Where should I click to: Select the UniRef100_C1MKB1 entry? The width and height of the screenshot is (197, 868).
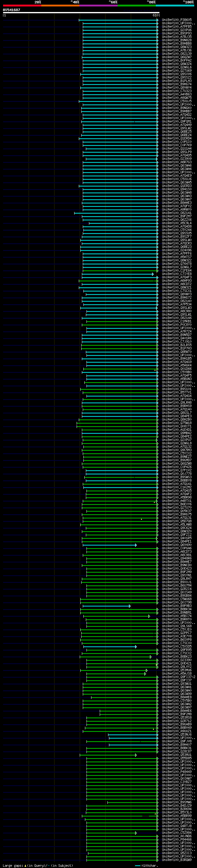click(x=176, y=321)
